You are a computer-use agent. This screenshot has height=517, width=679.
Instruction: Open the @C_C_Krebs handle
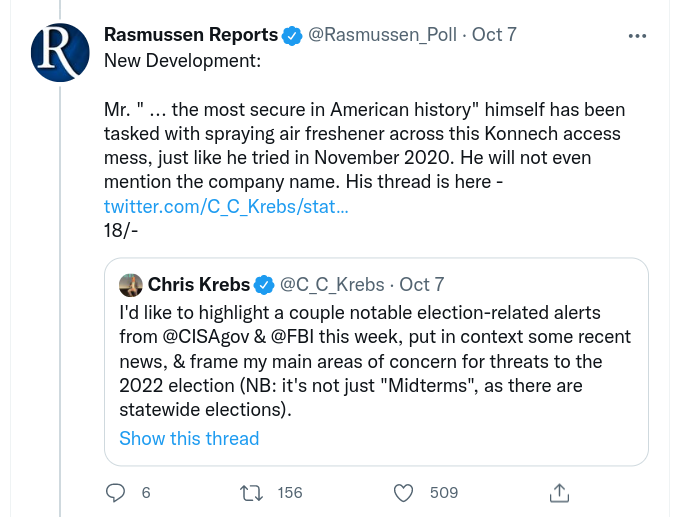(x=332, y=285)
